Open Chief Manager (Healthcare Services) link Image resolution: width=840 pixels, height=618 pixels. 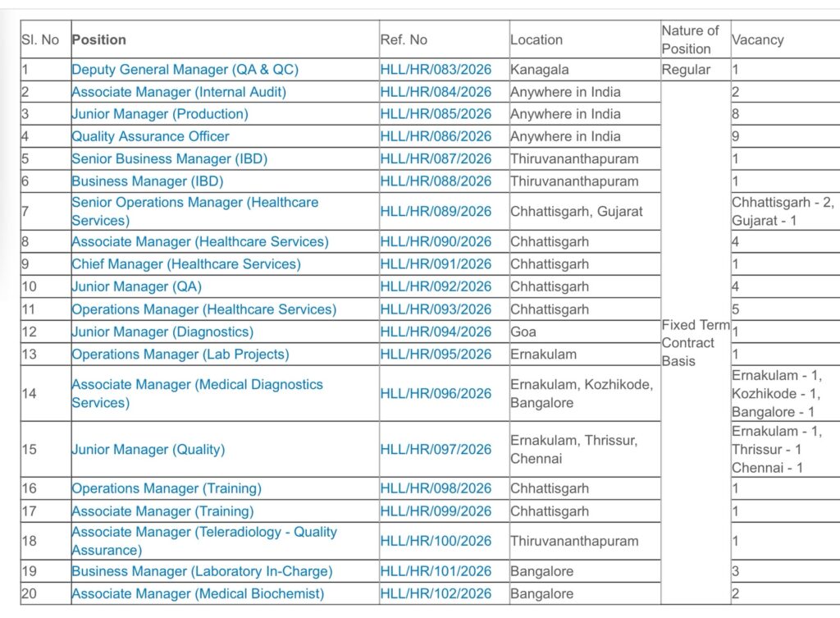(186, 264)
